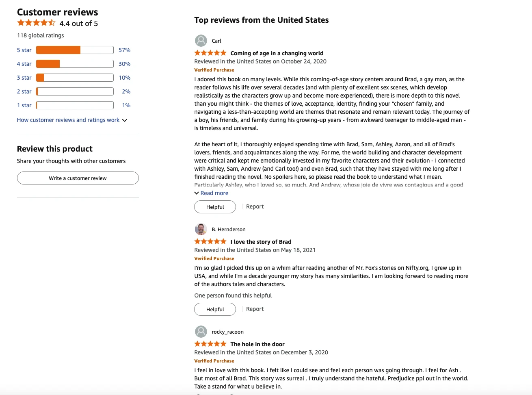Click star rating on rocky_racoon's review
The image size is (532, 395).
(x=210, y=344)
